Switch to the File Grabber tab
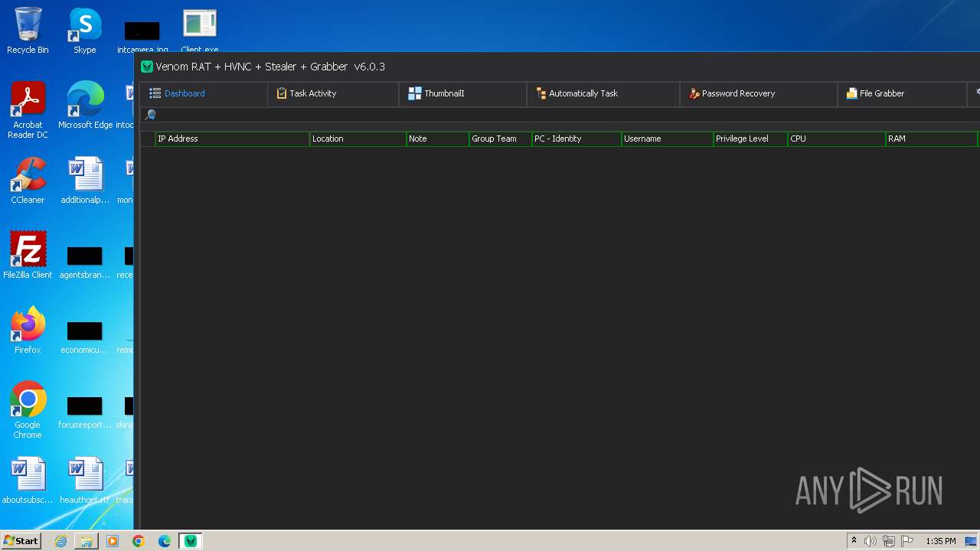 [x=902, y=93]
